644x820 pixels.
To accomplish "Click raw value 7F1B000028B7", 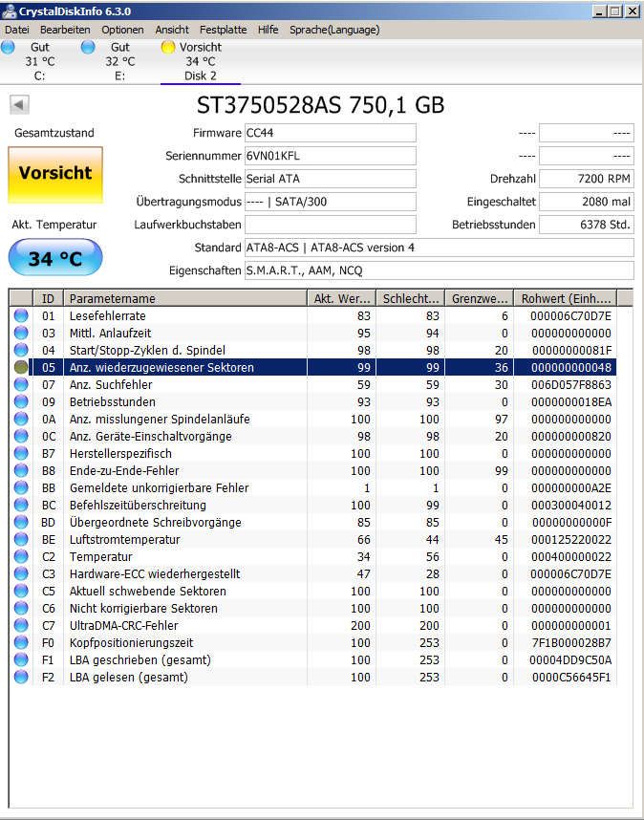I will (x=570, y=643).
